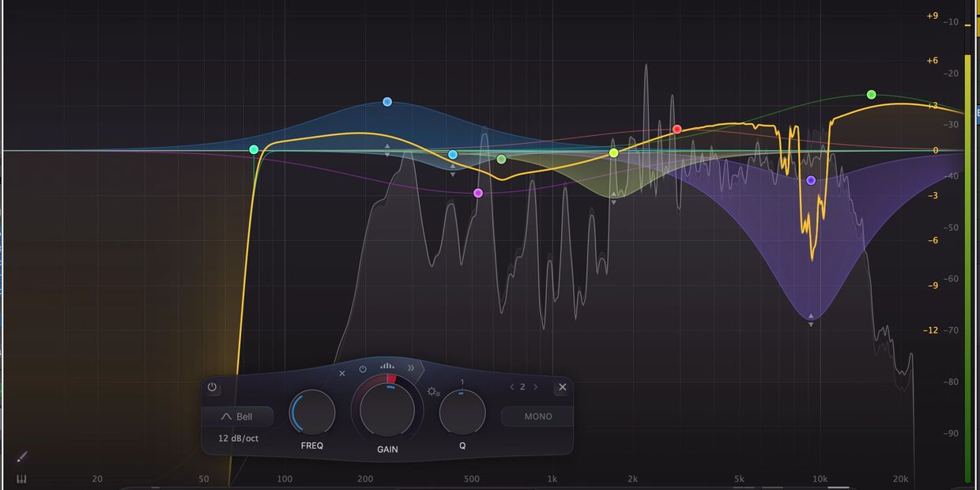The width and height of the screenshot is (980, 490).
Task: Click the +6 display range label
Action: [932, 61]
